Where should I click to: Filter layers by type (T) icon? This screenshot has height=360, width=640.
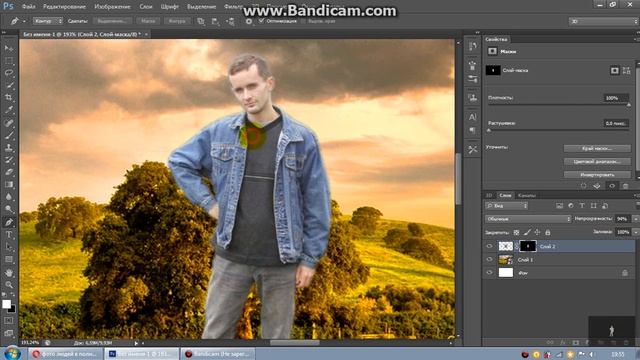click(582, 206)
